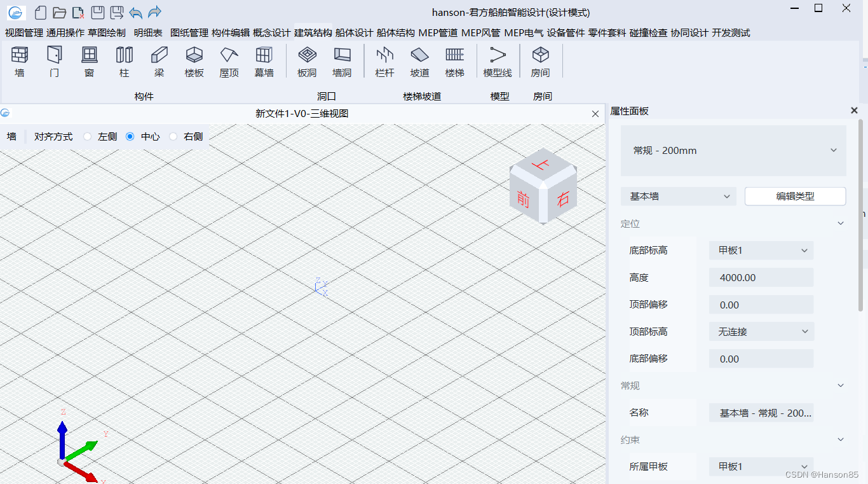Screen dimensions: 868x484
Task: Select 左侧 alignment radio button
Action: click(x=88, y=137)
